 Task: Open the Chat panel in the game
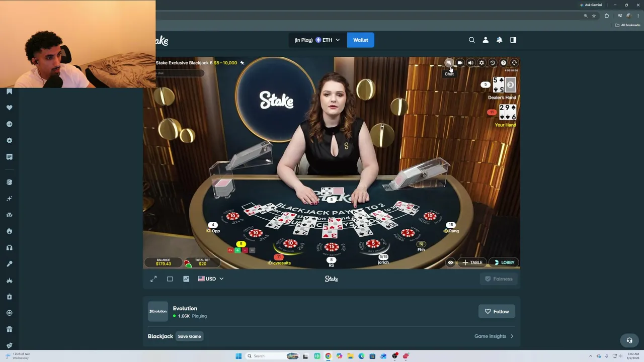(x=449, y=63)
